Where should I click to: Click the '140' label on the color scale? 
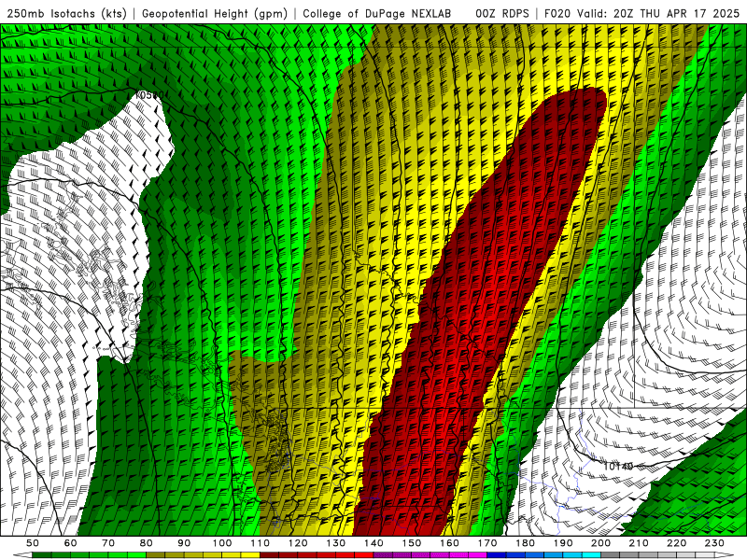pos(373,543)
